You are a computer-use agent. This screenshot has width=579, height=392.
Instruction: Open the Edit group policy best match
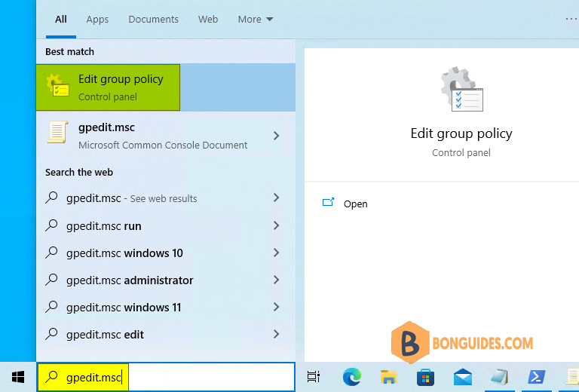coord(165,87)
